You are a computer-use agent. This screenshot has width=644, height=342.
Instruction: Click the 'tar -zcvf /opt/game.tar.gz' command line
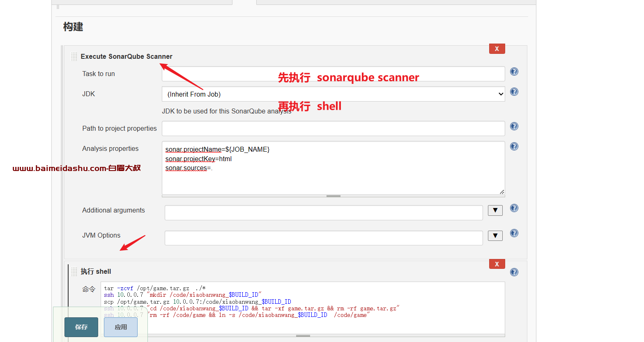[155, 288]
